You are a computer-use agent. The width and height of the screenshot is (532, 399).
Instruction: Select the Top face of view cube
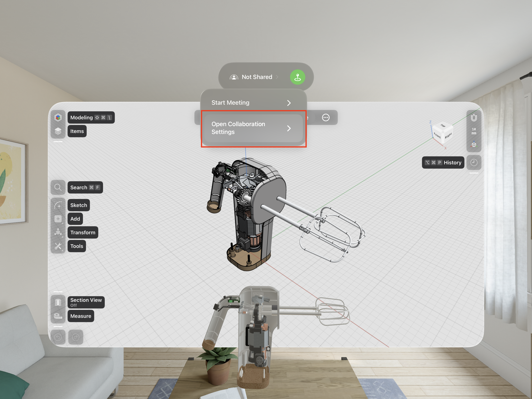click(443, 126)
